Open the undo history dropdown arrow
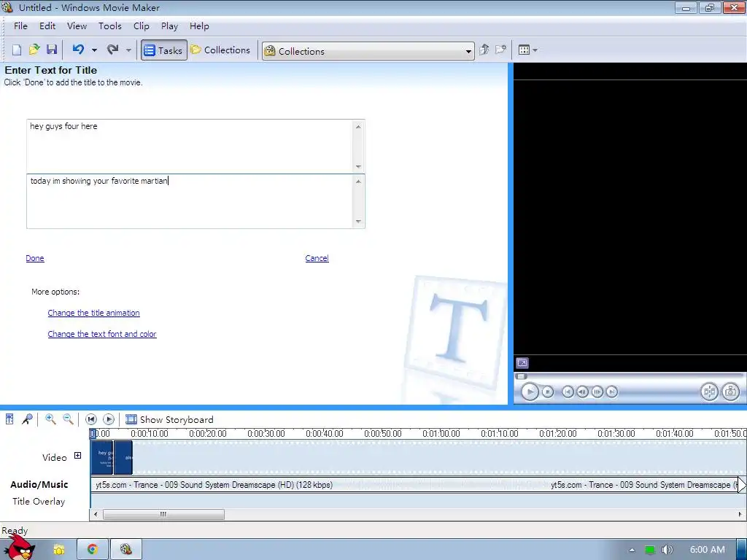747x560 pixels. 94,50
